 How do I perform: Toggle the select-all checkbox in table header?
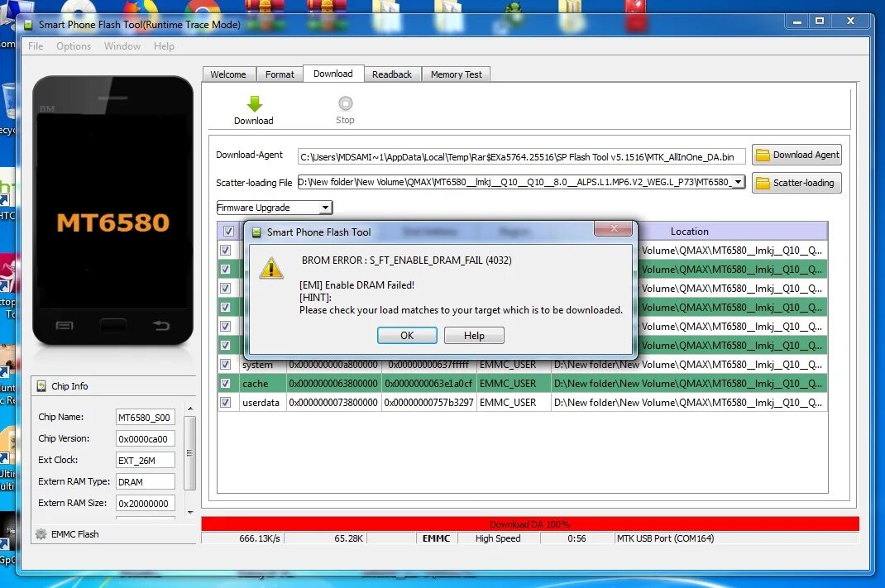click(228, 231)
